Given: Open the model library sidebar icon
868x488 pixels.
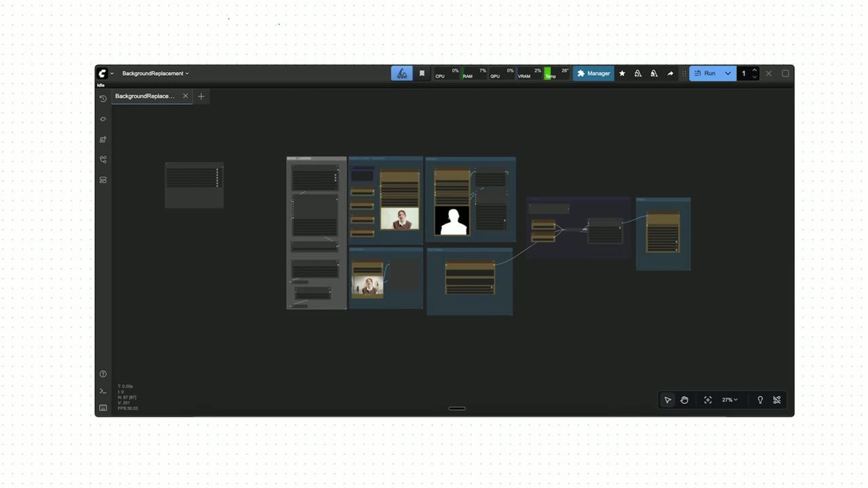Looking at the screenshot, I should pos(103,140).
